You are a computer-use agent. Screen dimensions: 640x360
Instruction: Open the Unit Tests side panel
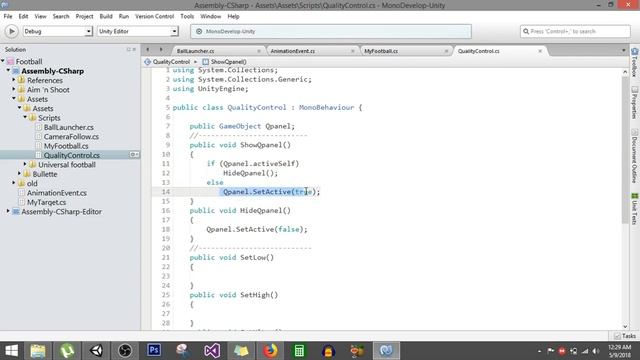click(634, 209)
